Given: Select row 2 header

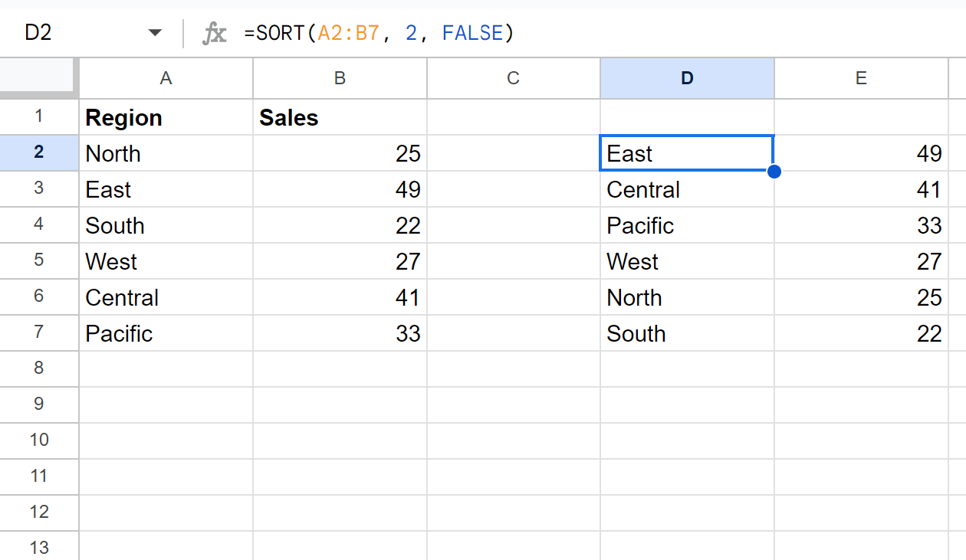Looking at the screenshot, I should pyautogui.click(x=39, y=153).
